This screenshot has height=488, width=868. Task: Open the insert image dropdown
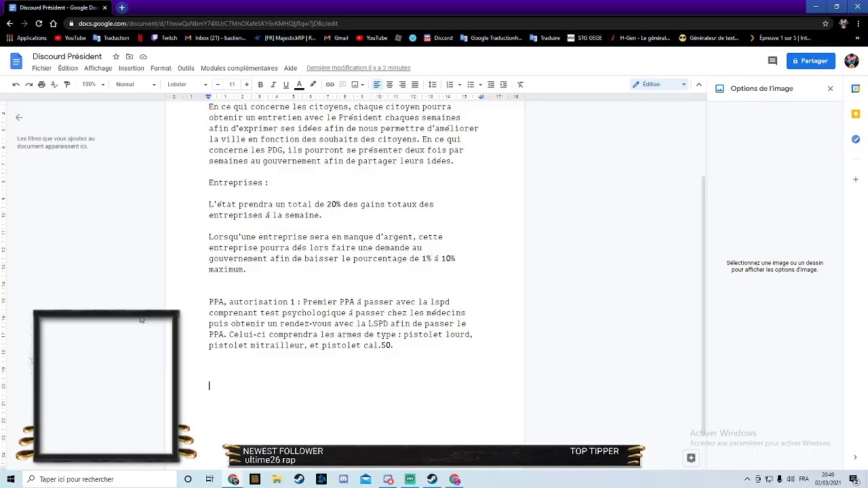pyautogui.click(x=357, y=85)
